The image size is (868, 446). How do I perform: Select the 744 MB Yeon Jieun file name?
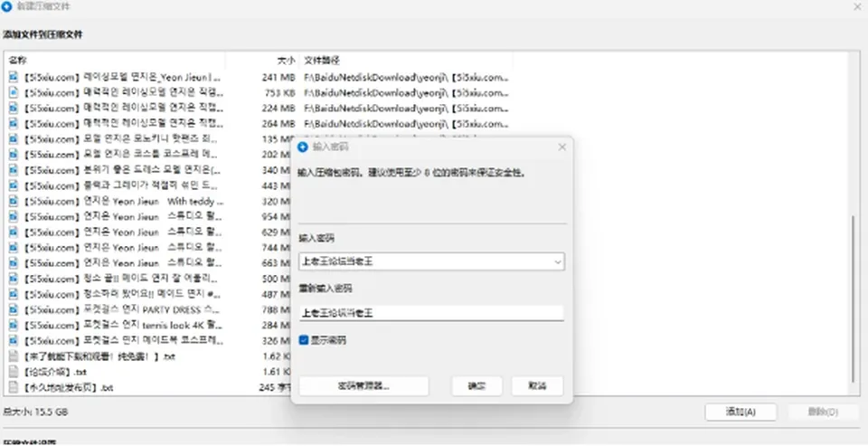124,247
